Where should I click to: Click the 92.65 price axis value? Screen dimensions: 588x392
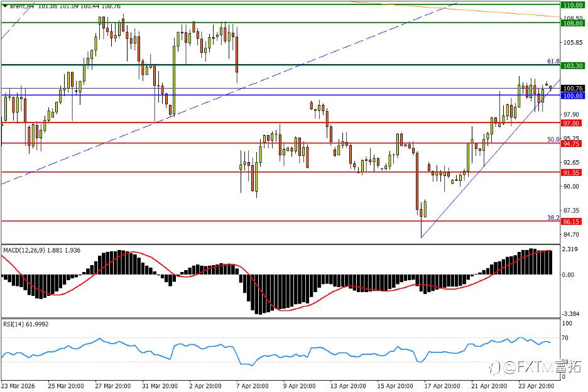(x=572, y=163)
